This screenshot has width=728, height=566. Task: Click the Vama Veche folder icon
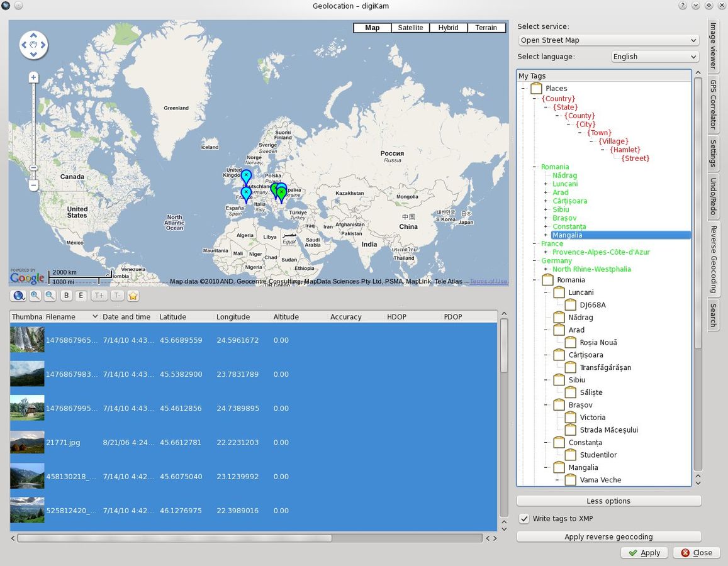coord(570,480)
